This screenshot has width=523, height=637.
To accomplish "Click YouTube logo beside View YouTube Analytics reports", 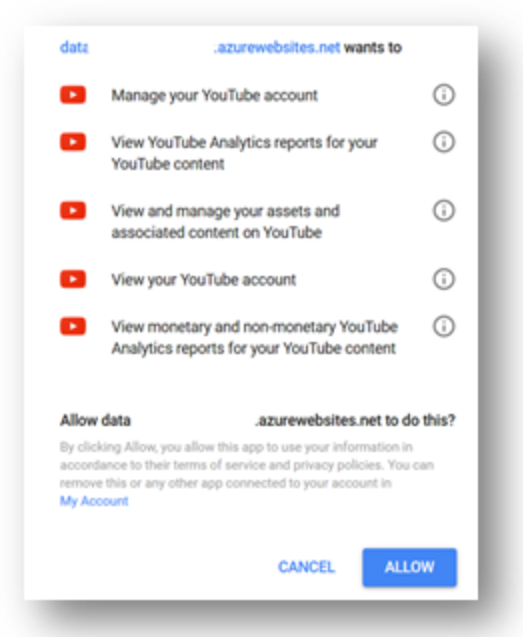I will click(x=73, y=142).
